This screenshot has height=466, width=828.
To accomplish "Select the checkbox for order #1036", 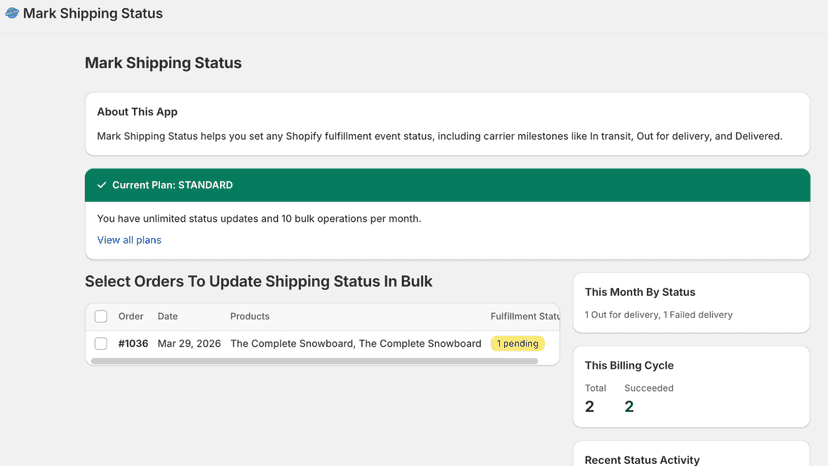I will pyautogui.click(x=101, y=343).
